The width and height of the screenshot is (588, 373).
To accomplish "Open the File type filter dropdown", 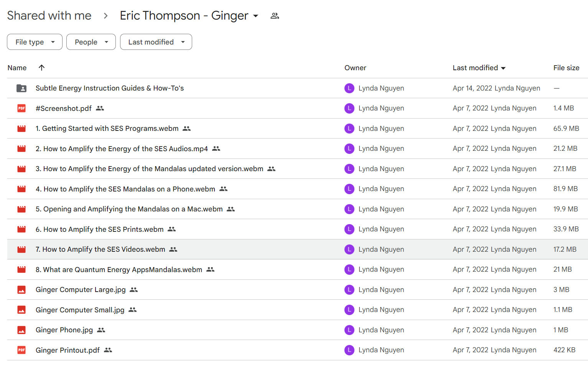I will 35,42.
